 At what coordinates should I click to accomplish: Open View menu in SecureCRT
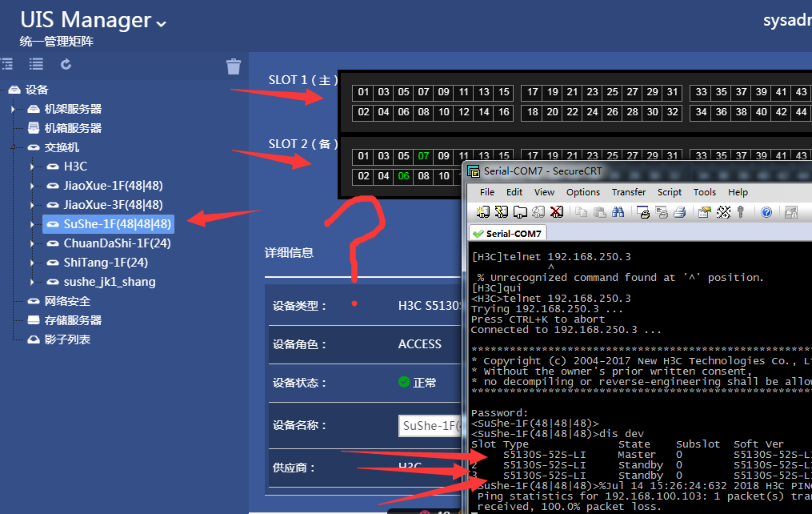[544, 192]
